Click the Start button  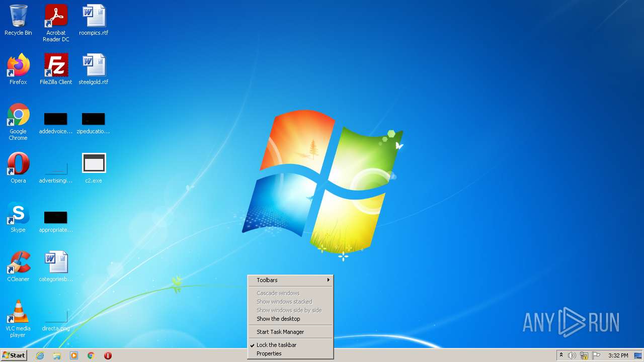click(14, 355)
